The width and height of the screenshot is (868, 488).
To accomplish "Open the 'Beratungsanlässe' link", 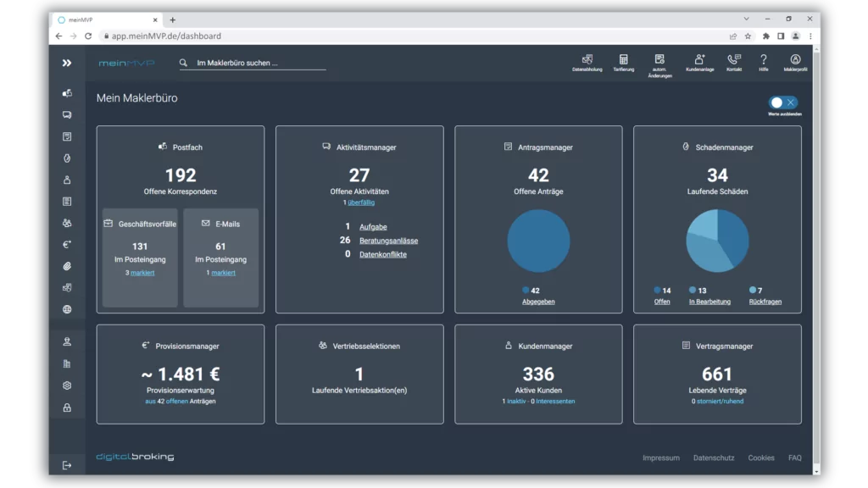I will (388, 241).
